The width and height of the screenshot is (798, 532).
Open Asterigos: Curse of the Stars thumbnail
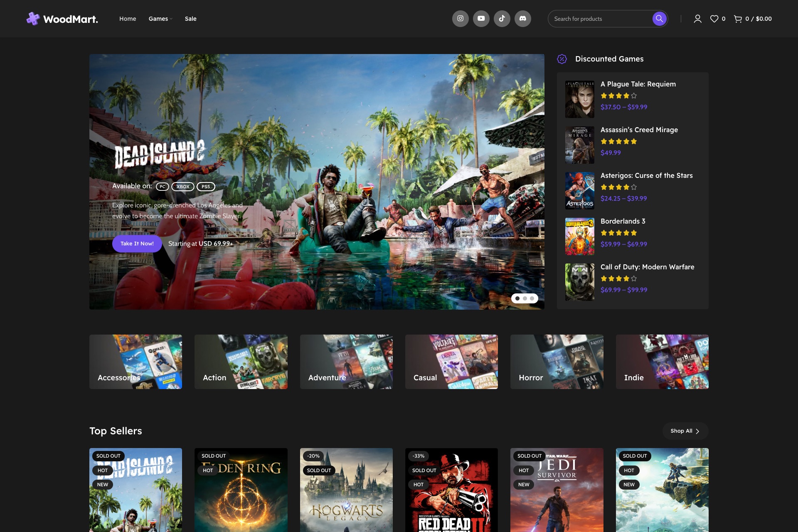[x=580, y=191]
